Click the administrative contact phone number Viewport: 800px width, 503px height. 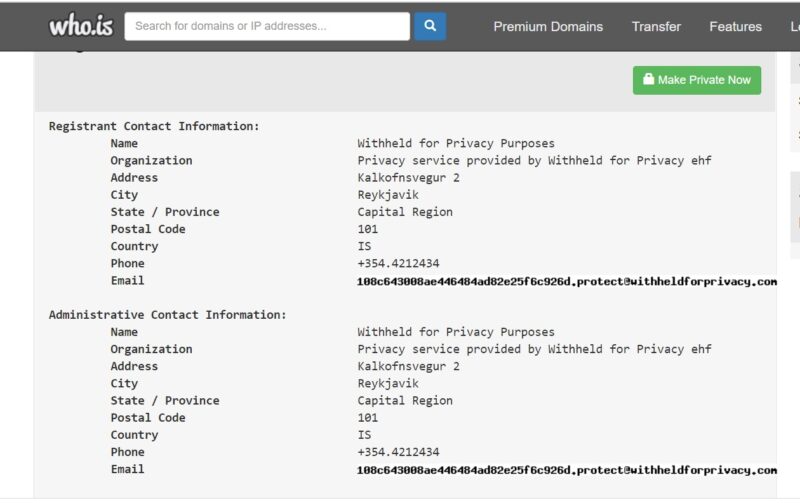tap(398, 452)
